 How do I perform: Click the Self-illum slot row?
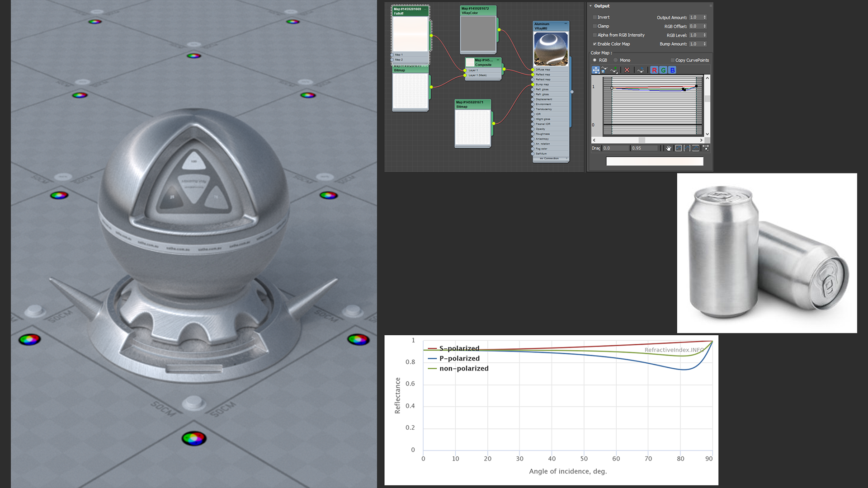551,154
